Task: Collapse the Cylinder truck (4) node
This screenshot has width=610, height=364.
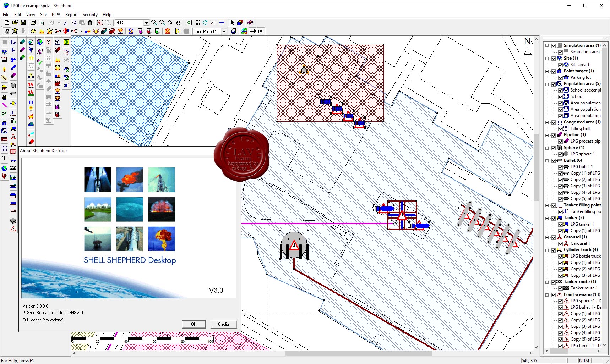Action: [547, 250]
